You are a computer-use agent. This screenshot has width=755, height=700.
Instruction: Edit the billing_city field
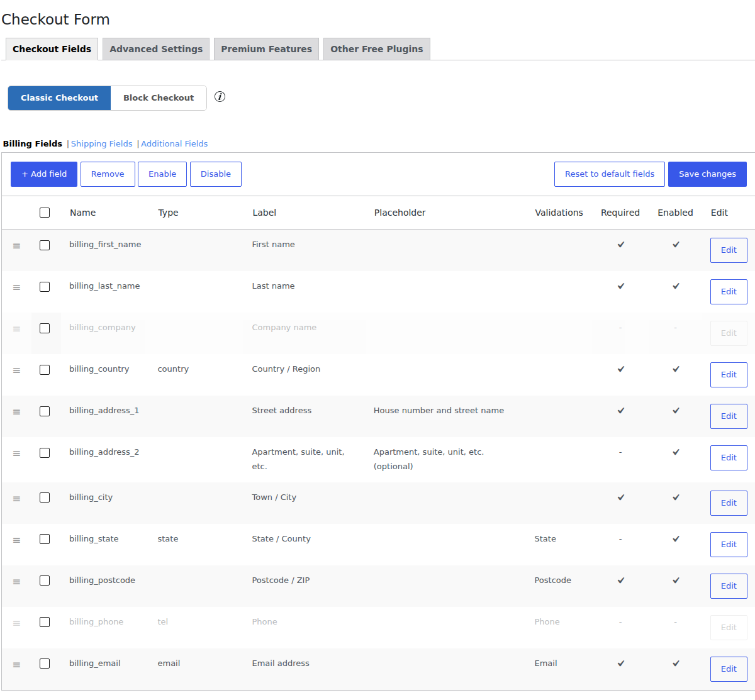coord(729,503)
